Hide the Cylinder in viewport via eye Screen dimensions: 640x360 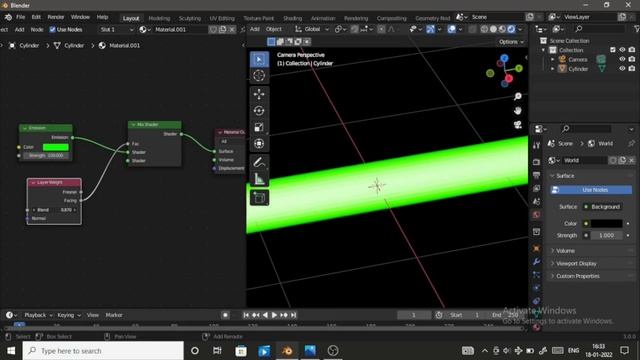(x=622, y=69)
